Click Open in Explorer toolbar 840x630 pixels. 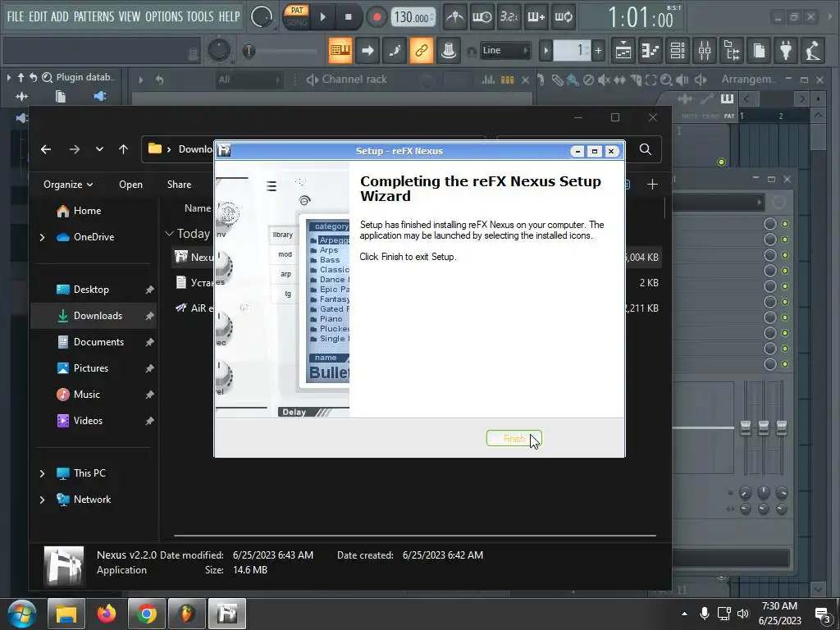(130, 185)
